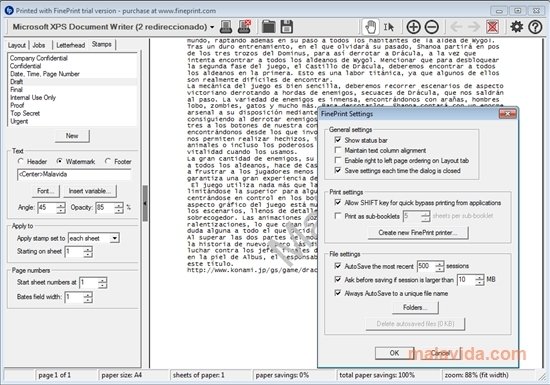Screen dimensions: 550x385
Task: Click the New stamp button
Action: [x=72, y=136]
